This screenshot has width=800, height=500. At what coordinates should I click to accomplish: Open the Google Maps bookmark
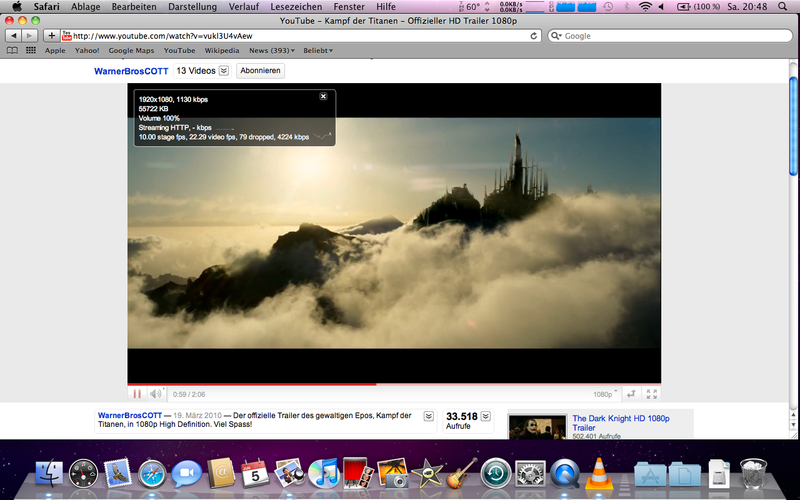[131, 51]
